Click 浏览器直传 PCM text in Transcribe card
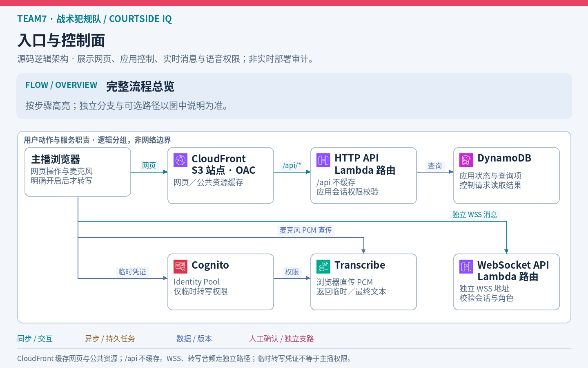588x368 pixels. (345, 282)
